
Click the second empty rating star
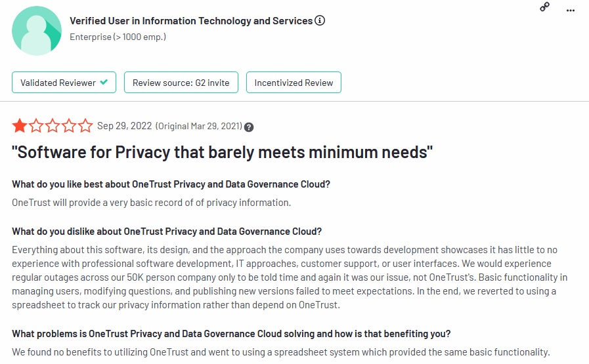tap(37, 125)
